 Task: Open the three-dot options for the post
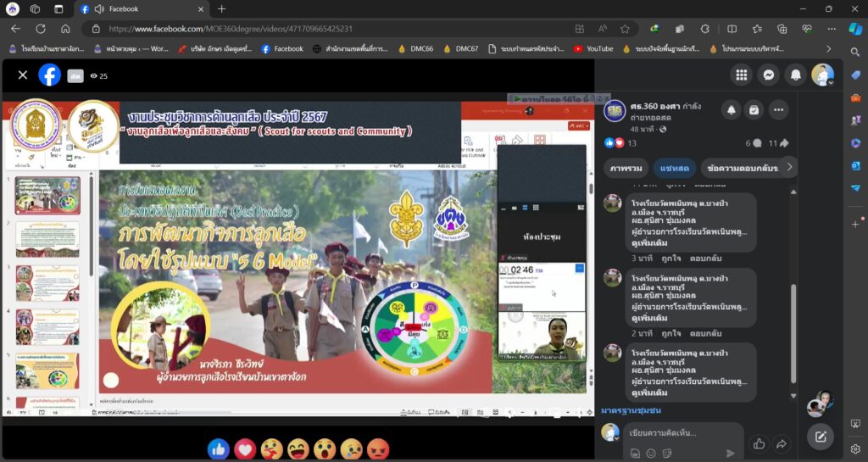point(778,110)
